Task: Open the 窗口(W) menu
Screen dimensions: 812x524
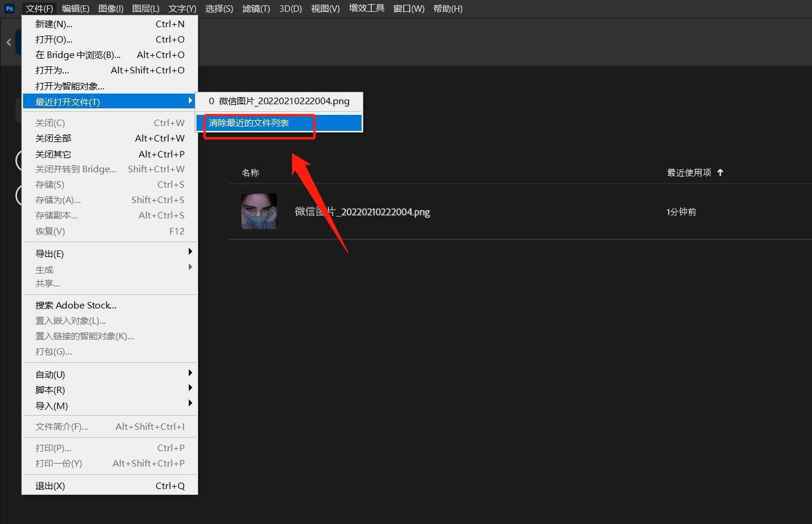Action: click(x=409, y=8)
